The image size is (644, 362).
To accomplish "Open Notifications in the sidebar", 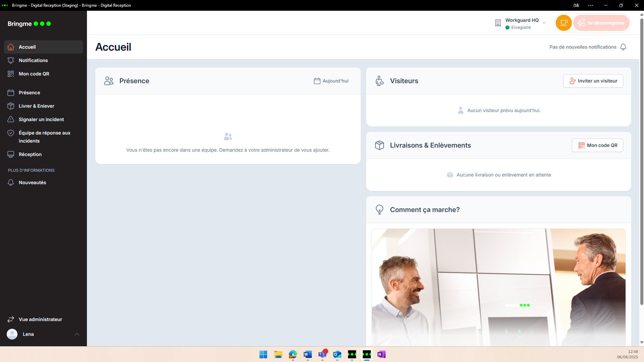I will coord(33,60).
